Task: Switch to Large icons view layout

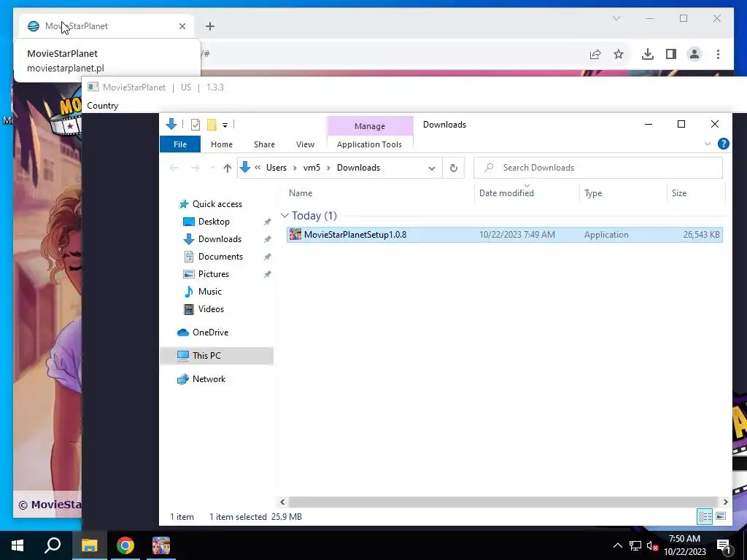Action: coord(721,516)
